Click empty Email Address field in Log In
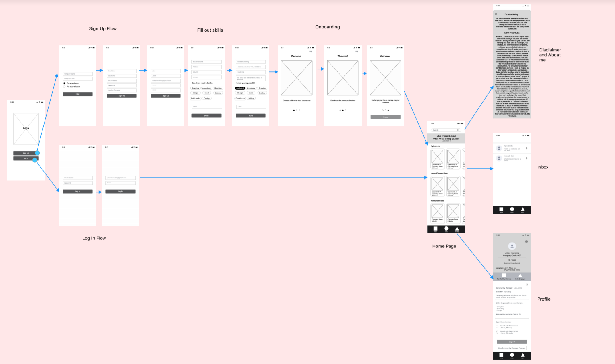Viewport: 615px width, 364px height. click(77, 178)
